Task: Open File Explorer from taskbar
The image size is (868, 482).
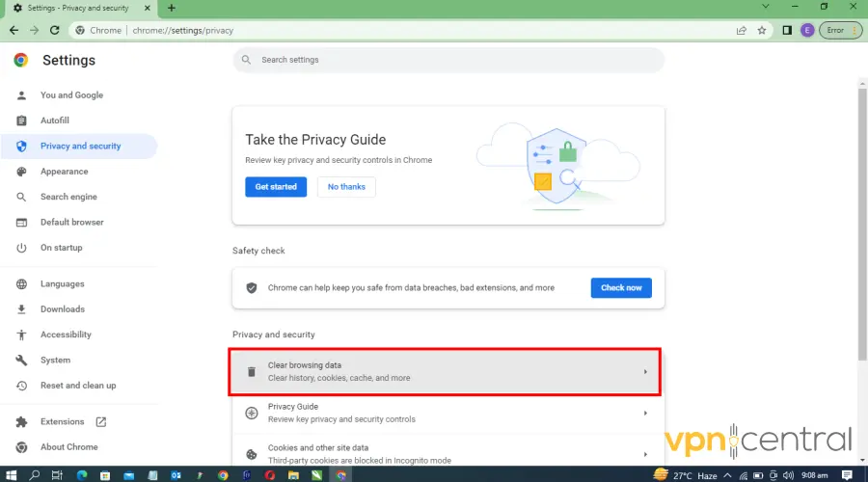Action: click(x=293, y=475)
